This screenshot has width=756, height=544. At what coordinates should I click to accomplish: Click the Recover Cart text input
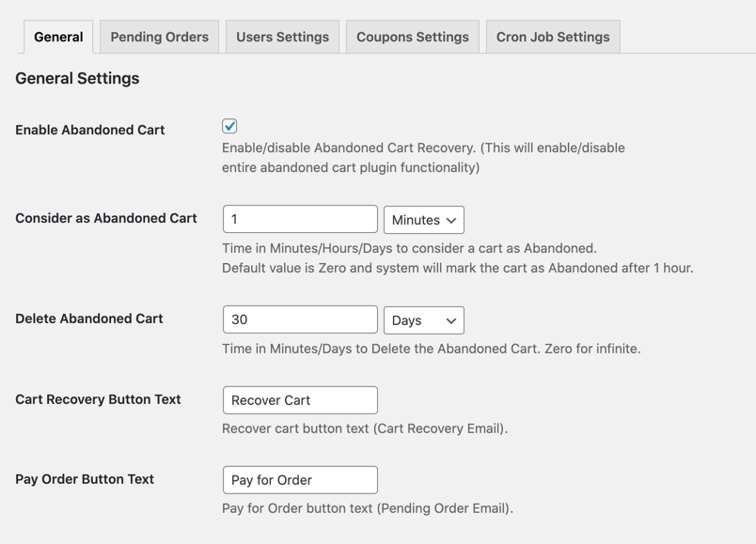click(300, 400)
